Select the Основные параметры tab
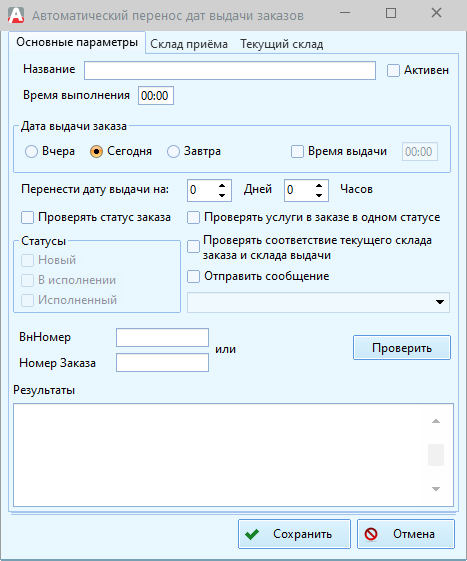The height and width of the screenshot is (561, 467). point(77,42)
